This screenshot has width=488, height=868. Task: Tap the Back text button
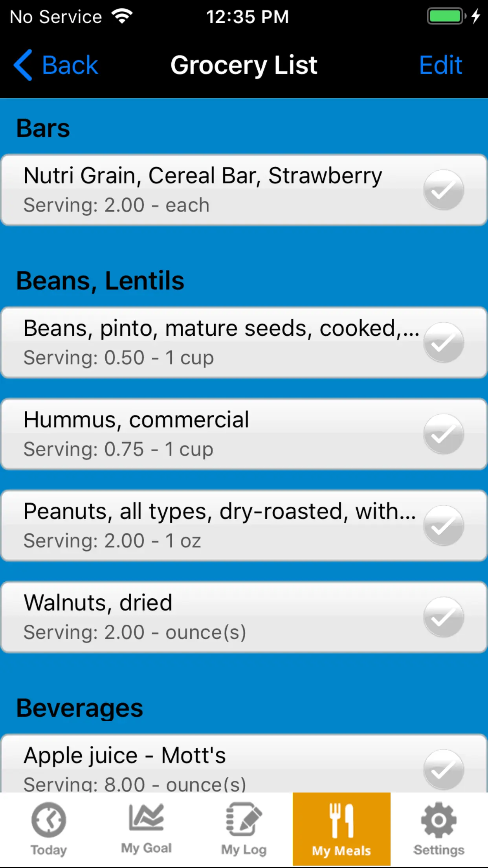[70, 65]
